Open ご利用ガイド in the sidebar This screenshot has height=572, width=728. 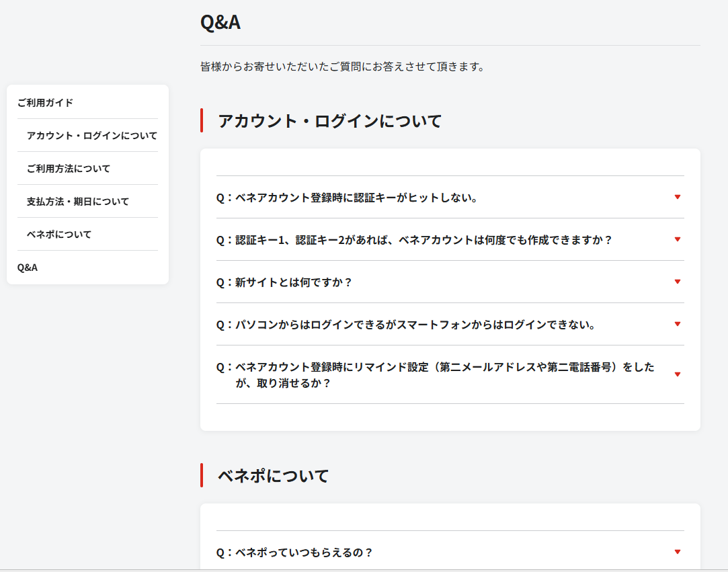coord(45,103)
